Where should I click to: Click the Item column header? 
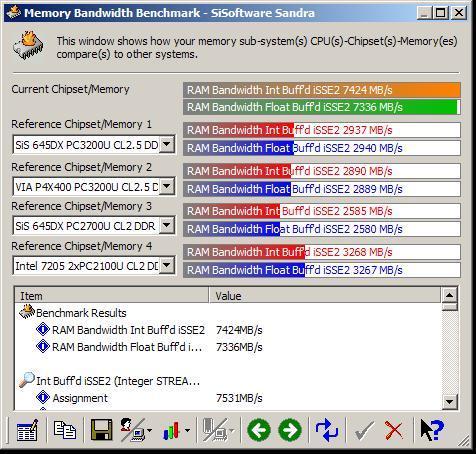[x=112, y=295]
